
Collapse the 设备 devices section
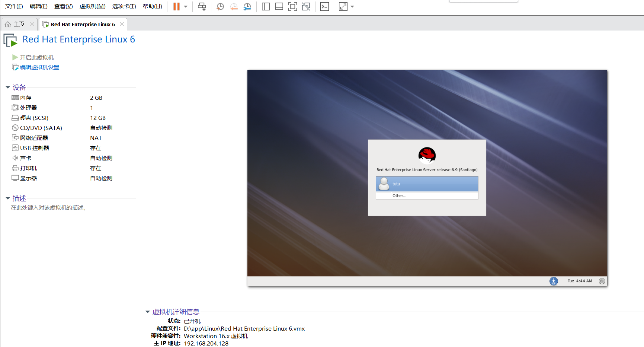coord(8,87)
